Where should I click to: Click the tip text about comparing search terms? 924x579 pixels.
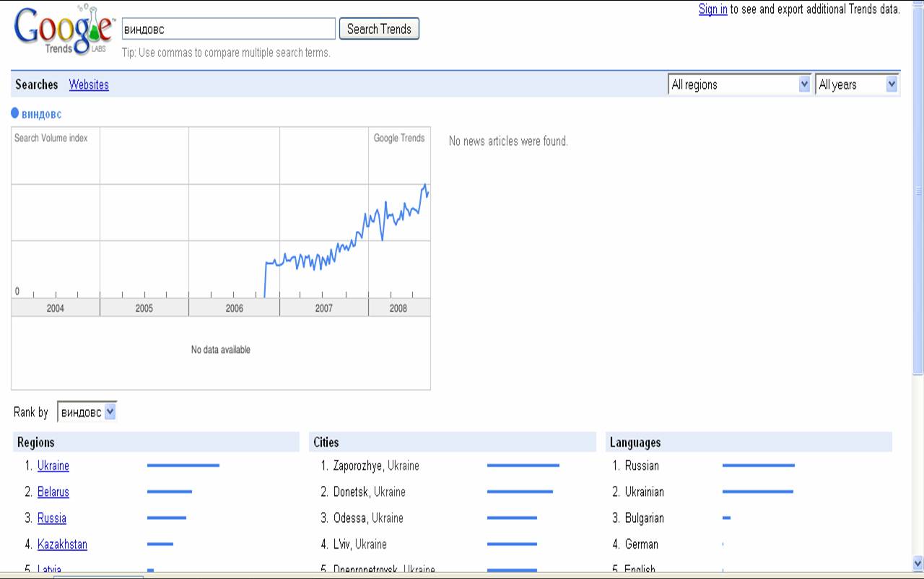(x=226, y=53)
